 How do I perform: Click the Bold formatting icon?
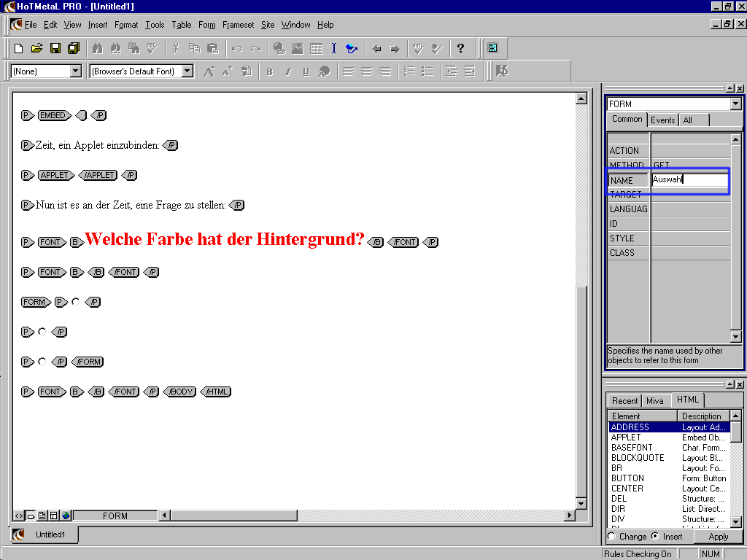(x=269, y=71)
